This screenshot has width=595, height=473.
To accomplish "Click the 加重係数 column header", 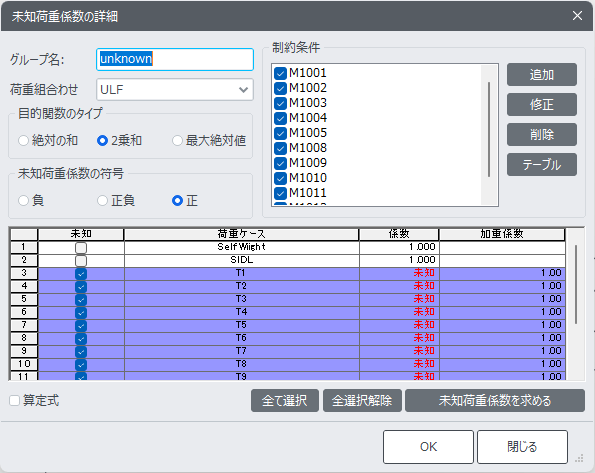I will 502,234.
